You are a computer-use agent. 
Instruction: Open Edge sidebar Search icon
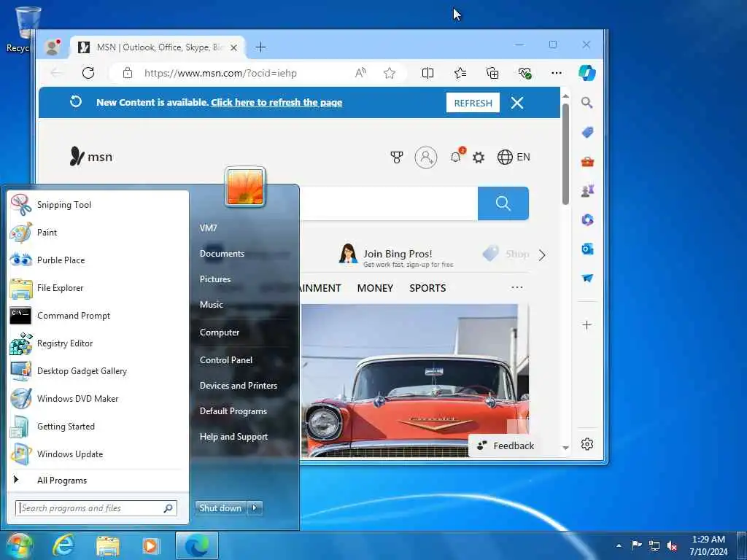click(587, 102)
